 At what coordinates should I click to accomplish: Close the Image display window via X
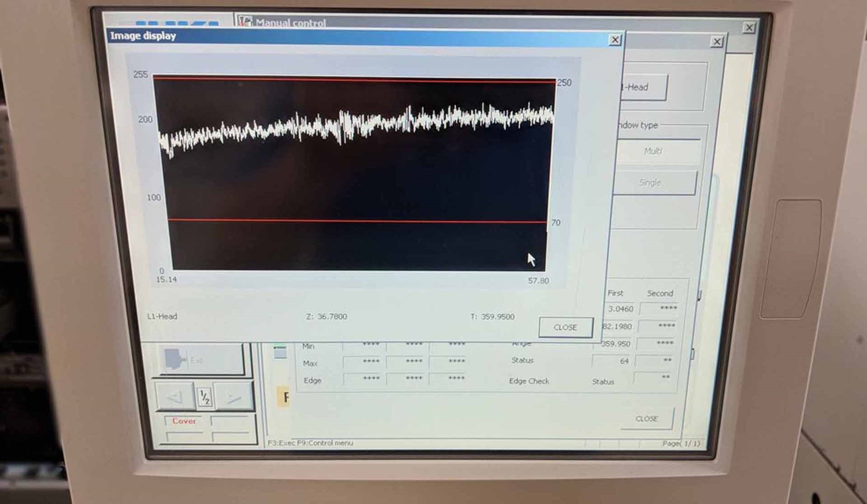point(615,40)
